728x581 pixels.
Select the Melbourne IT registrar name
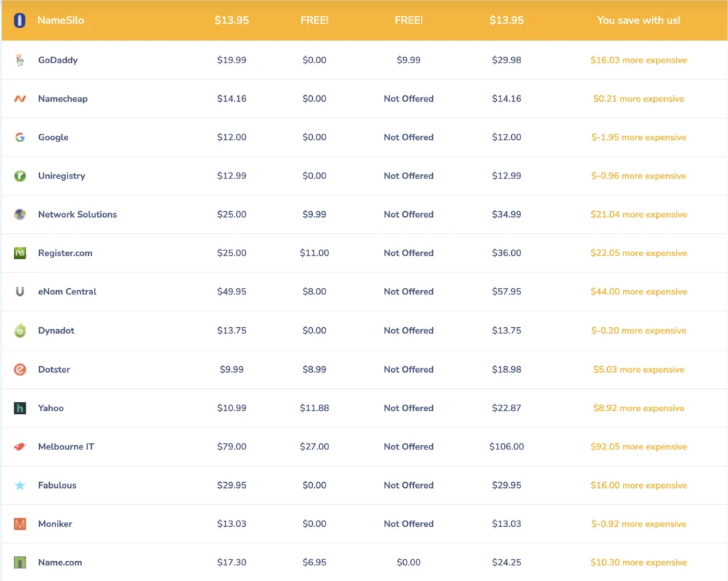[66, 447]
